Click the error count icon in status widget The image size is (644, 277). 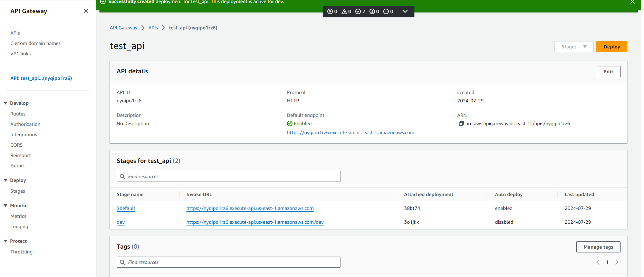click(x=330, y=11)
